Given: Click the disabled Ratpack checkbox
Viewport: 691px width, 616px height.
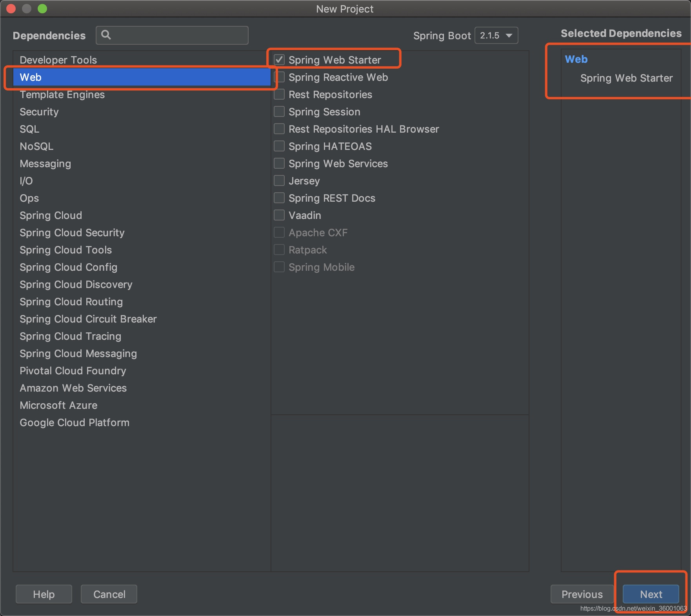Looking at the screenshot, I should [x=279, y=250].
